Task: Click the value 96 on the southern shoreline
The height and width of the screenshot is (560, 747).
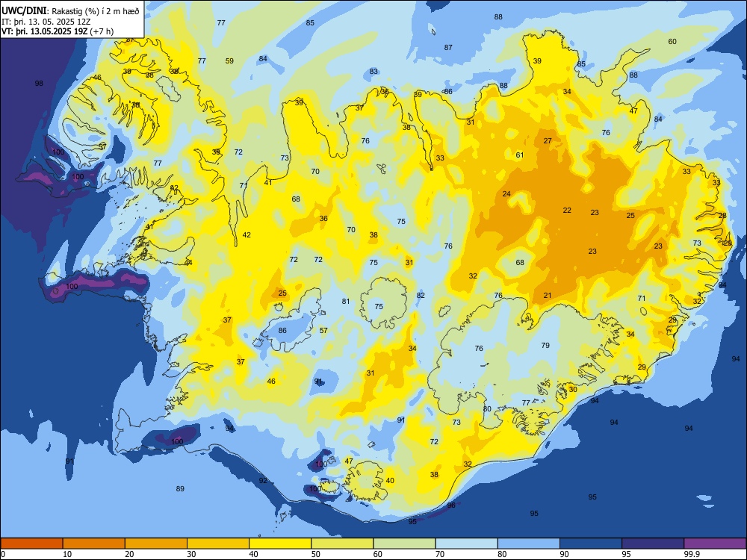Action: (x=451, y=505)
